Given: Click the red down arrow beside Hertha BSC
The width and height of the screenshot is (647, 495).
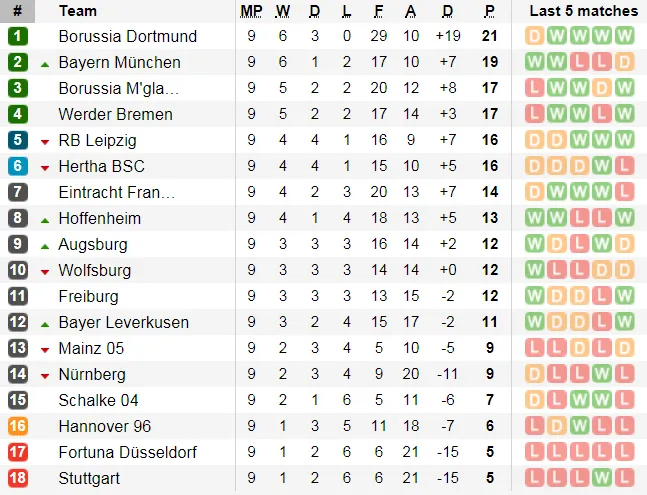Looking at the screenshot, I should [45, 167].
